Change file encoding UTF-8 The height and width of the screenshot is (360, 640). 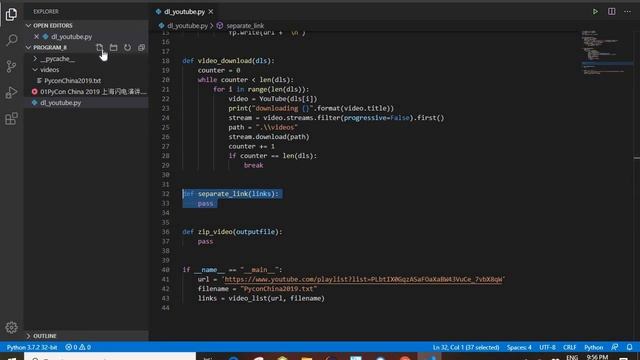[x=547, y=347]
